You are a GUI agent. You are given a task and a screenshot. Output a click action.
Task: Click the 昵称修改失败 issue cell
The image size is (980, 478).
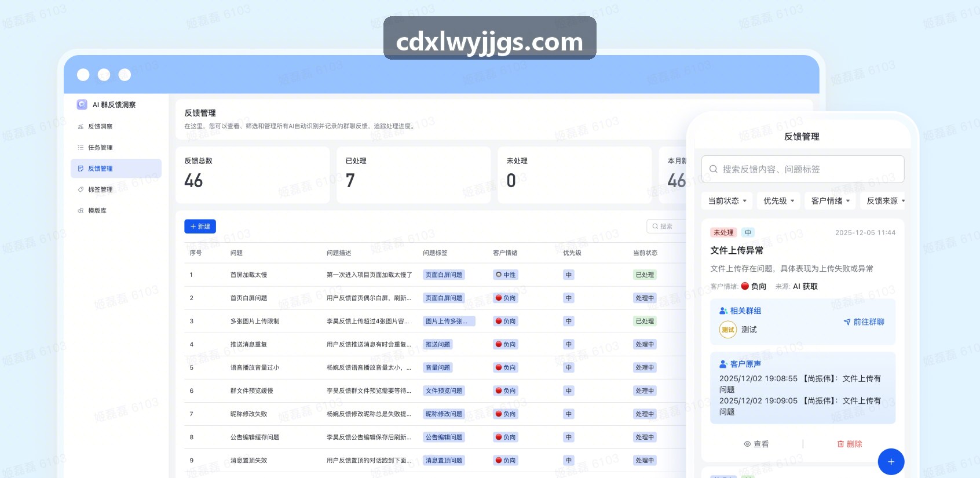(249, 414)
